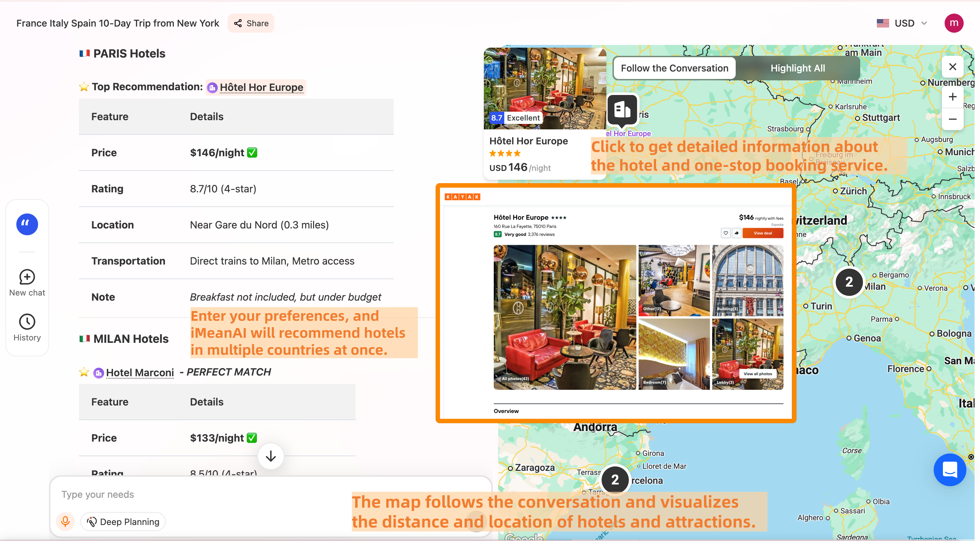980x541 pixels.
Task: Zoom in the map with plus button
Action: [952, 97]
